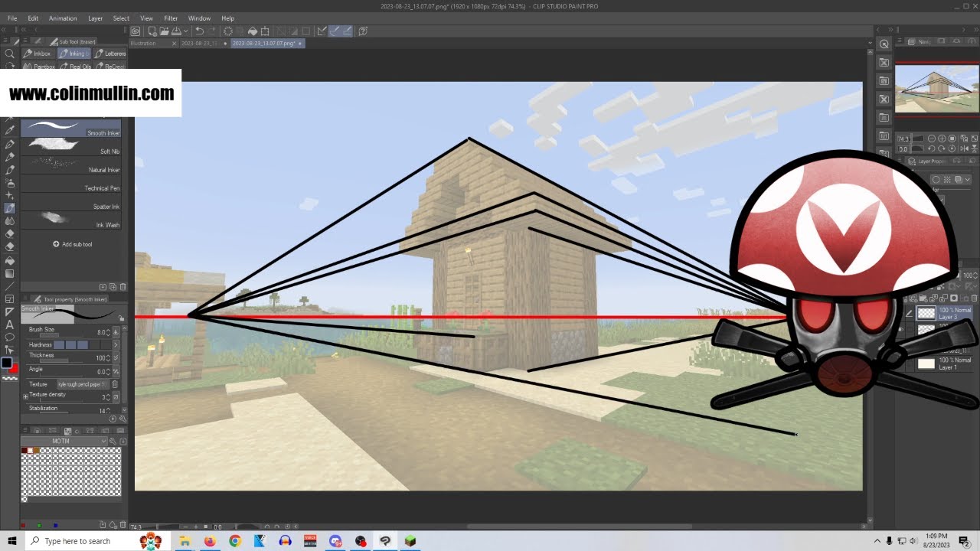Select the Frame border tool
The image size is (980, 551).
10,298
